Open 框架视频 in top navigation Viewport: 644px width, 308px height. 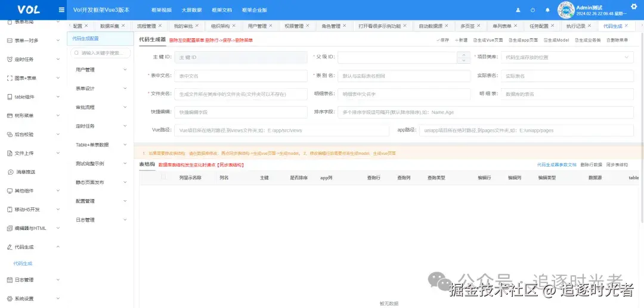point(162,10)
